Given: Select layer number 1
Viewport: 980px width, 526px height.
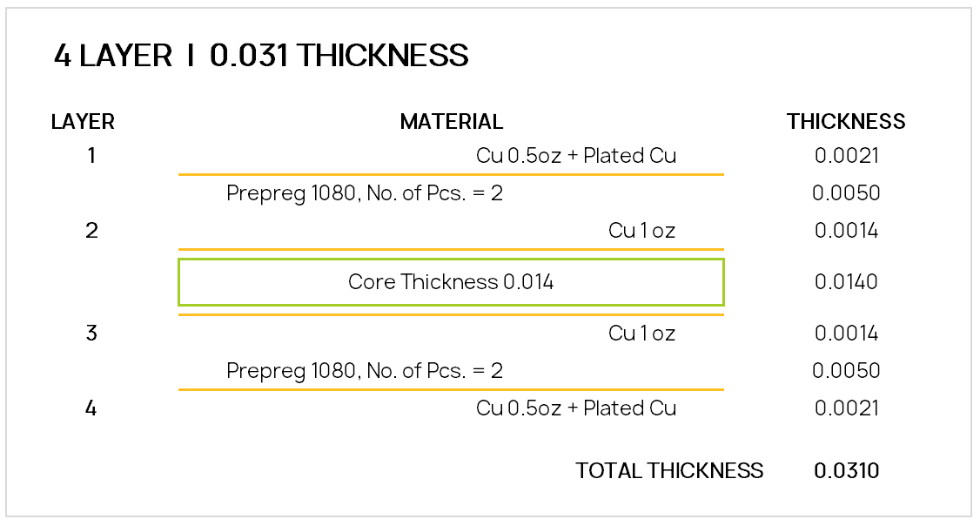Looking at the screenshot, I should [91, 156].
